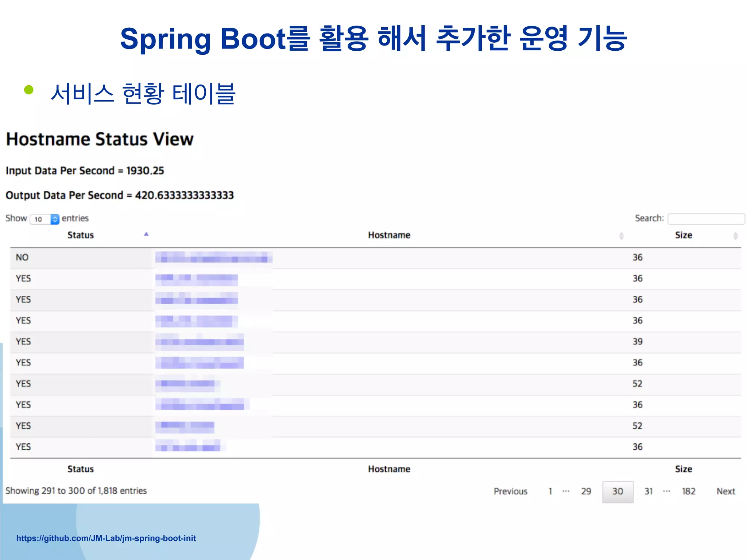Click the blurred hostname in the NO row
Screen dimensions: 747x560
tap(214, 257)
